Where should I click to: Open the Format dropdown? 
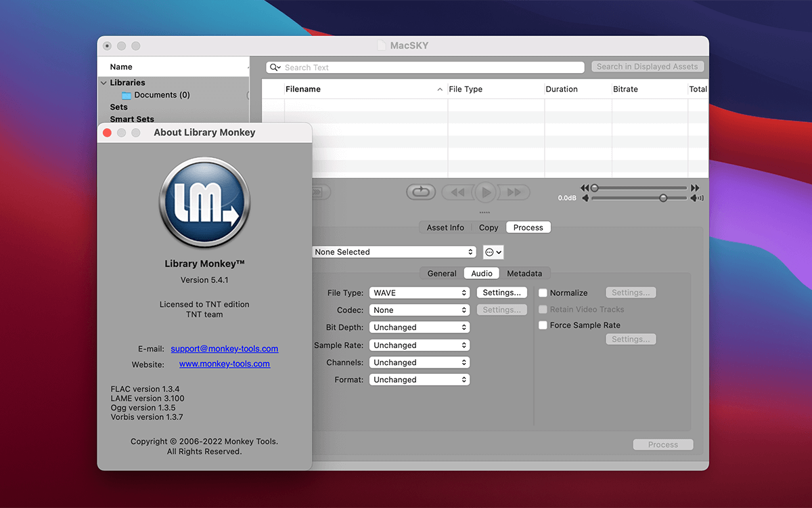pos(420,380)
